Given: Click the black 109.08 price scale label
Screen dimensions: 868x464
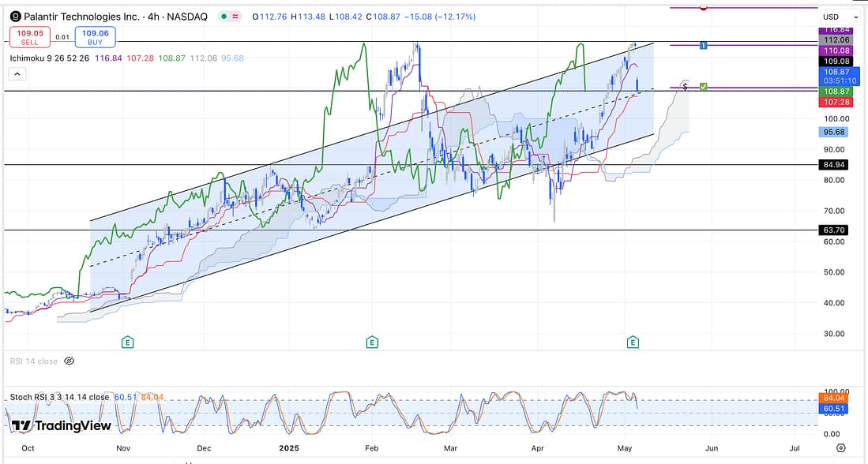Looking at the screenshot, I should (836, 62).
